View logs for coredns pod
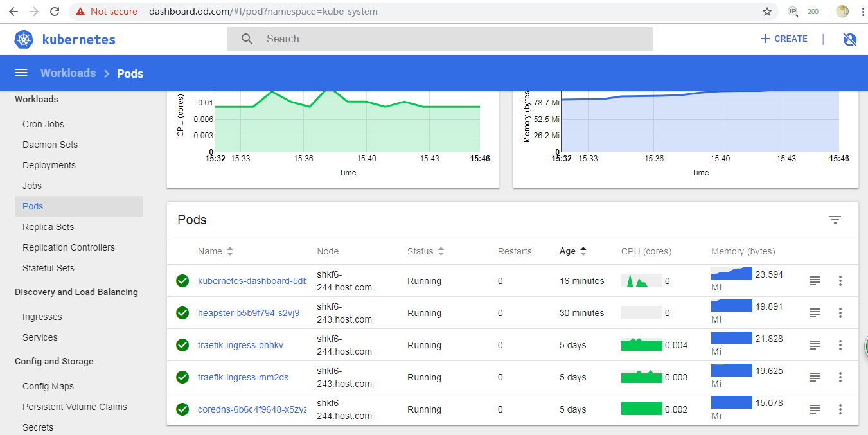The image size is (868, 435). pyautogui.click(x=815, y=409)
